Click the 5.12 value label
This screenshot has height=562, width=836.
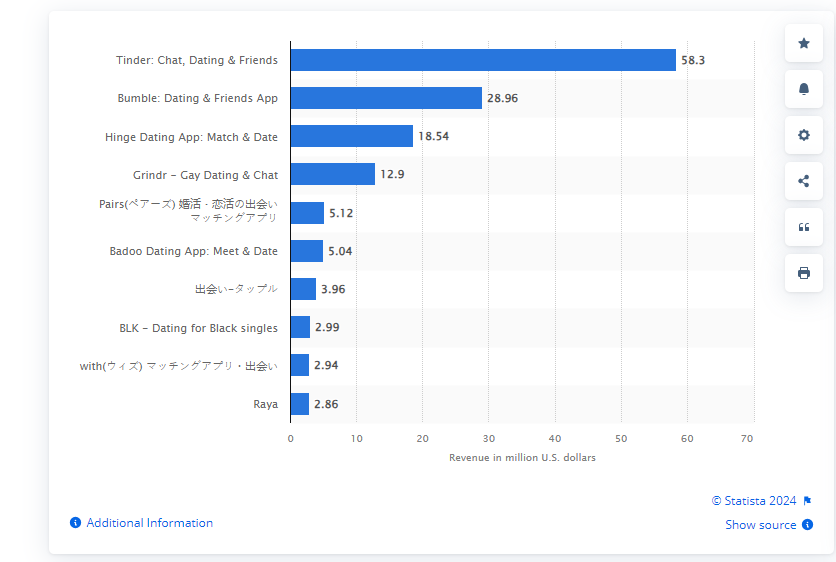341,213
